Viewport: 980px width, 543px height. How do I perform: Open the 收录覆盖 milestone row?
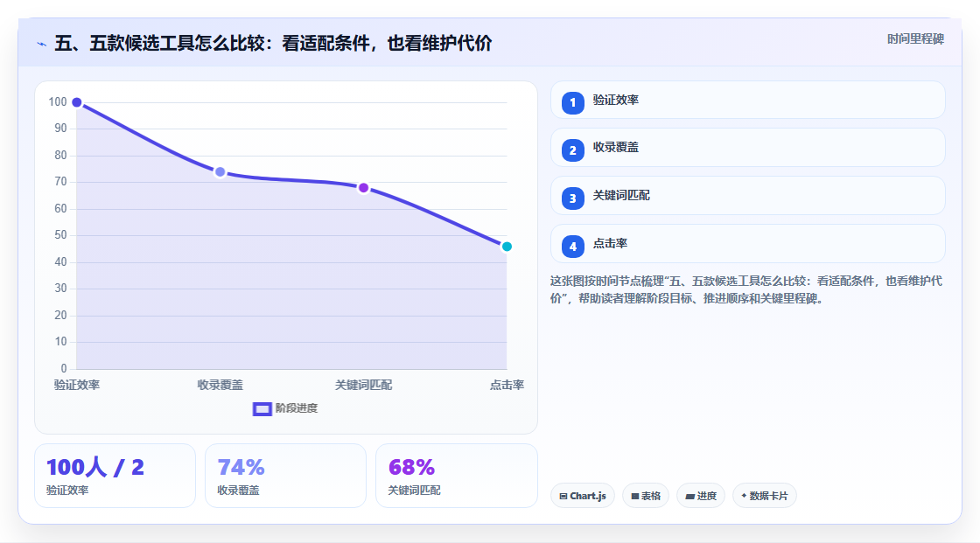click(x=747, y=148)
